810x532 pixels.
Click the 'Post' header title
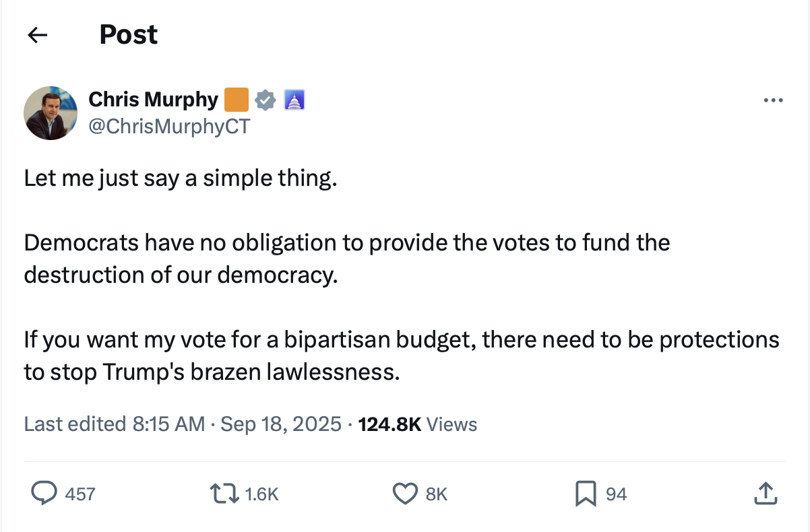click(128, 35)
